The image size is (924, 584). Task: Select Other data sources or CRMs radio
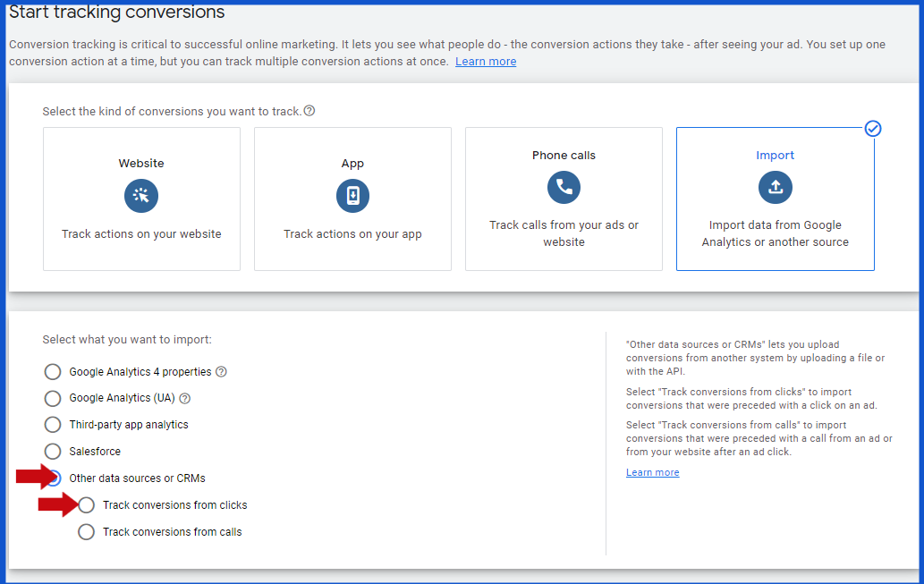point(54,478)
